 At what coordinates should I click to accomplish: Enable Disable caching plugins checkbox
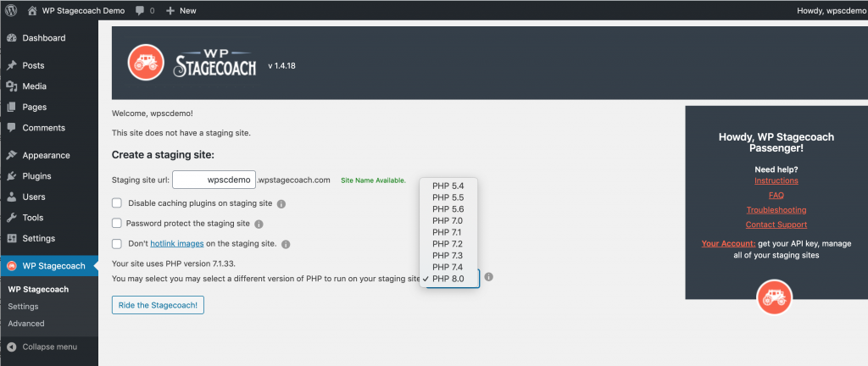click(x=117, y=202)
